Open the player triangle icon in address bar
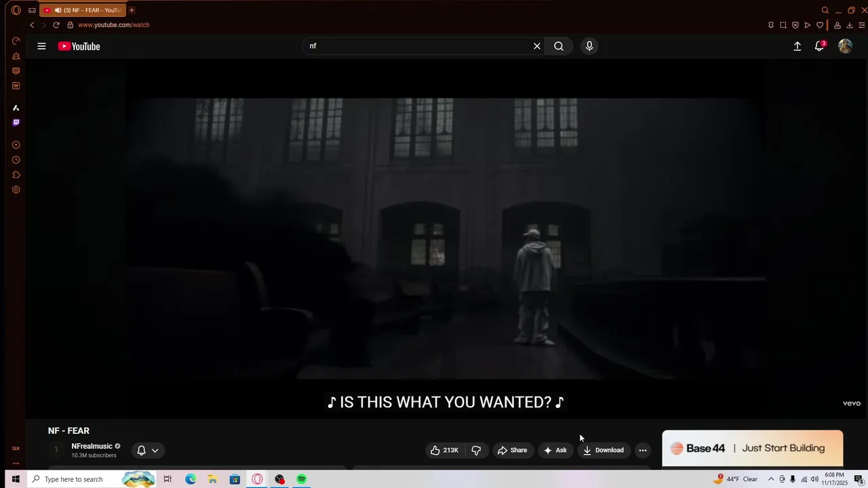 [x=808, y=25]
